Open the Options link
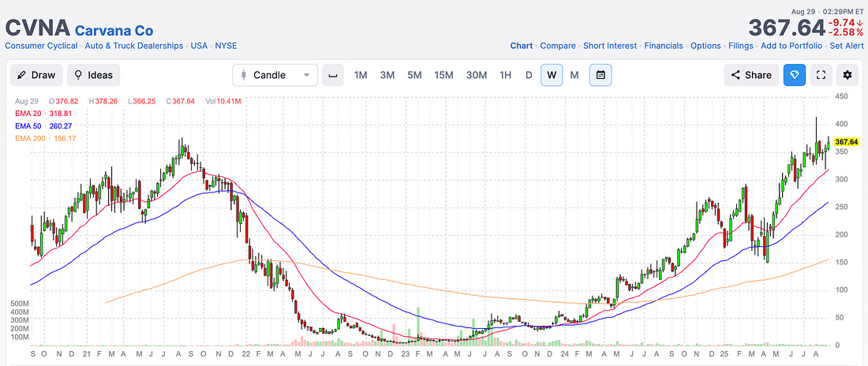 tap(705, 46)
